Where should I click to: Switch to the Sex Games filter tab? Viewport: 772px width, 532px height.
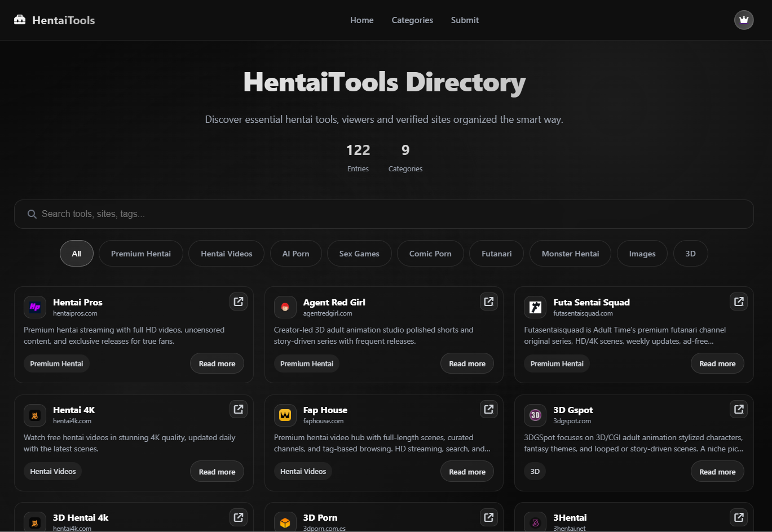359,254
